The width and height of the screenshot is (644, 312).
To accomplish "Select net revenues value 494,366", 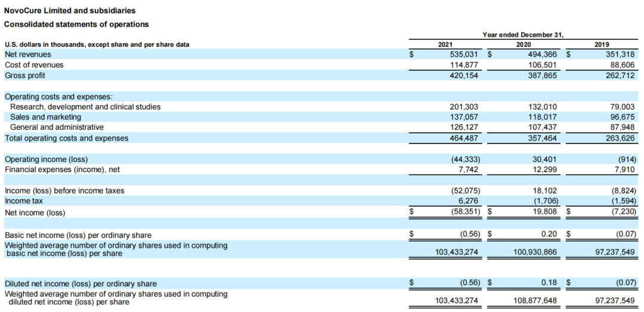I will (543, 54).
